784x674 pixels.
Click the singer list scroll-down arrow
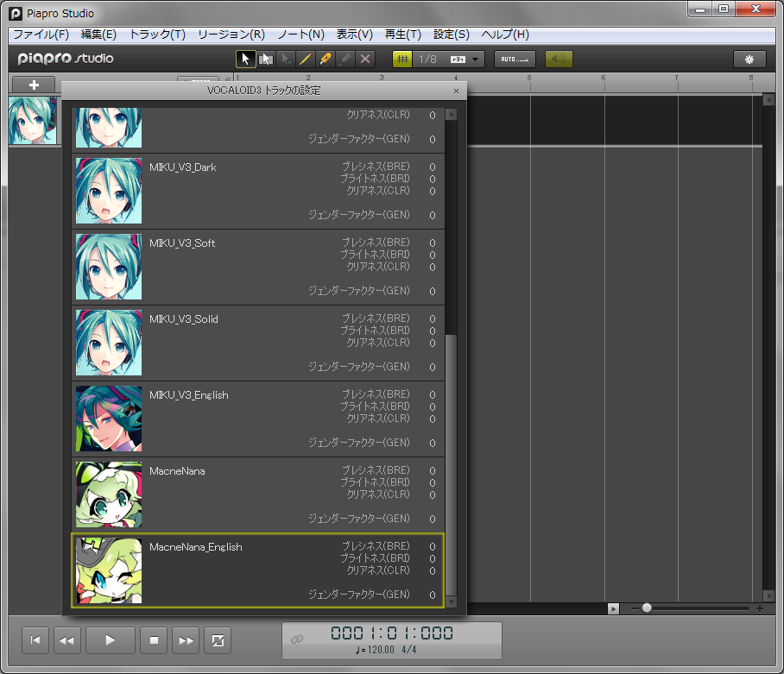point(451,602)
